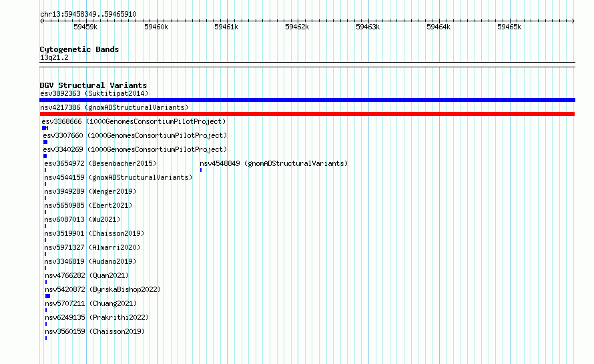Select the 13q21.2 band label
Screen dimensions: 594x364
(x=54, y=57)
